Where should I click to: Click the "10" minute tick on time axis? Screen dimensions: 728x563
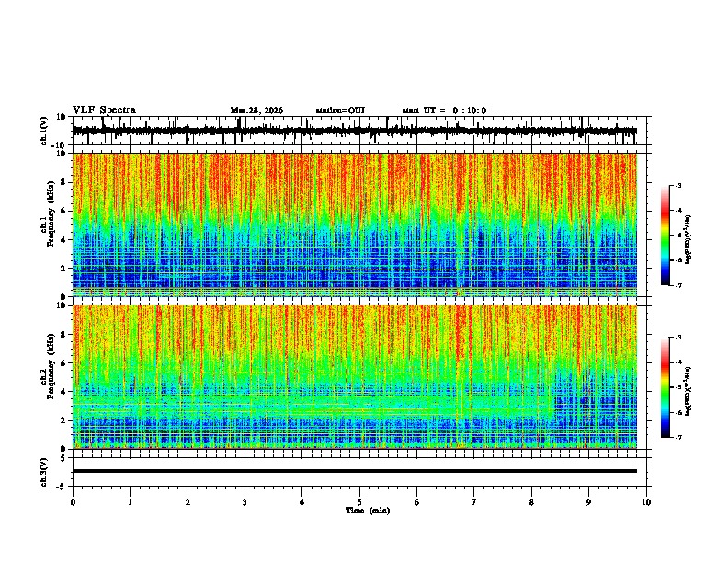tap(646, 502)
